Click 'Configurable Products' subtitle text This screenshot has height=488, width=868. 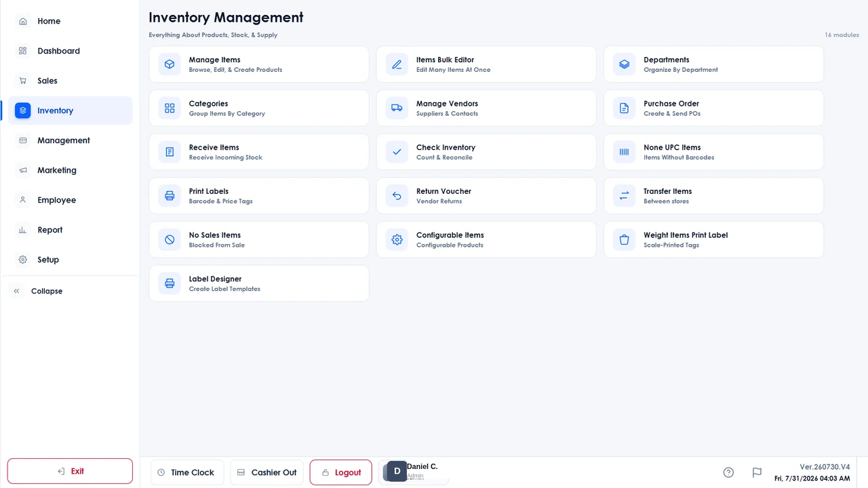pyautogui.click(x=450, y=245)
